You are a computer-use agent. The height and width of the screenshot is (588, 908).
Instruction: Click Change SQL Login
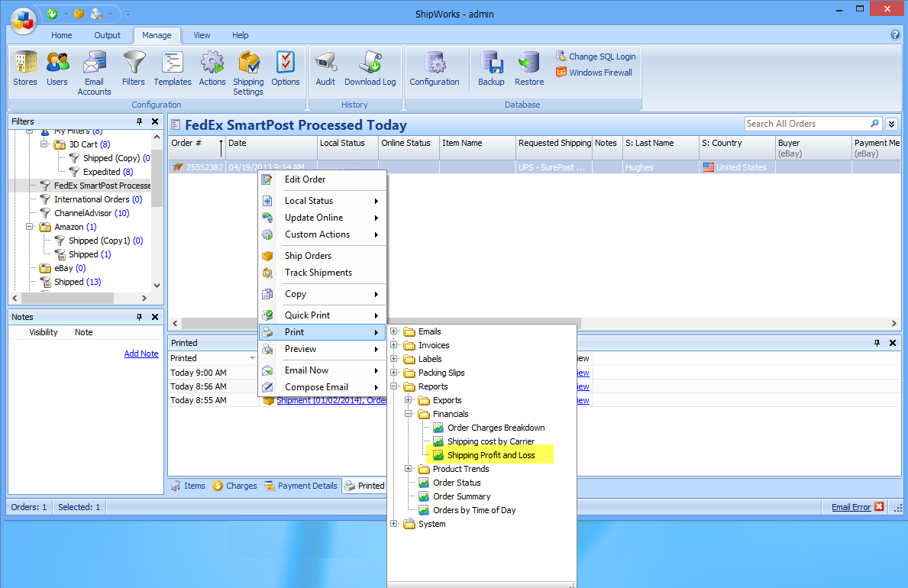coord(596,57)
